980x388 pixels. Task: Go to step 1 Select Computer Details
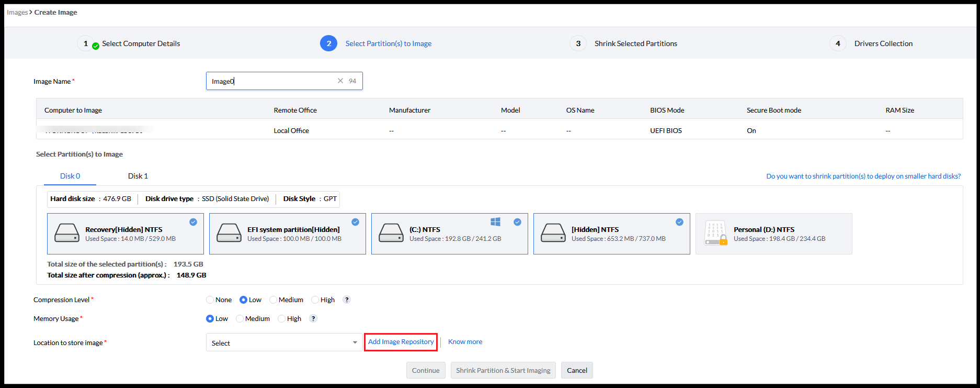pyautogui.click(x=141, y=43)
